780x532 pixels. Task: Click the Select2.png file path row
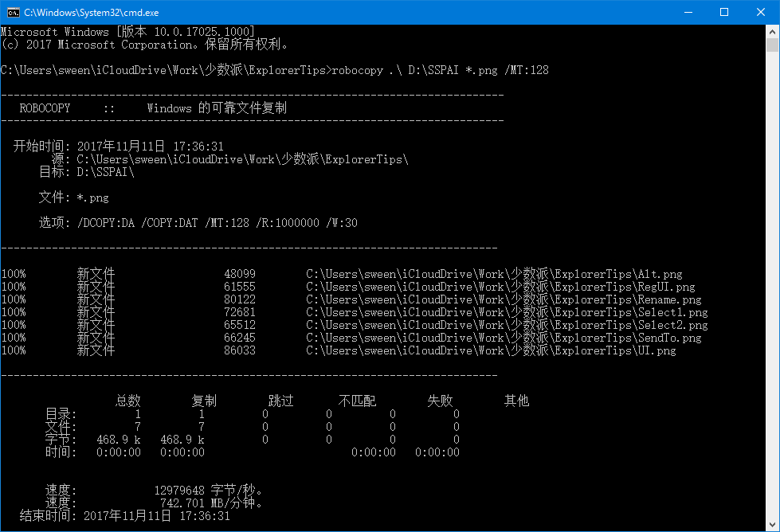point(507,325)
